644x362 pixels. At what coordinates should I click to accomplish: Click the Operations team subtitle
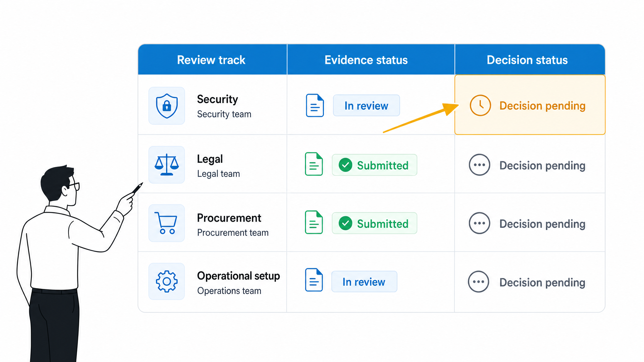tap(229, 291)
